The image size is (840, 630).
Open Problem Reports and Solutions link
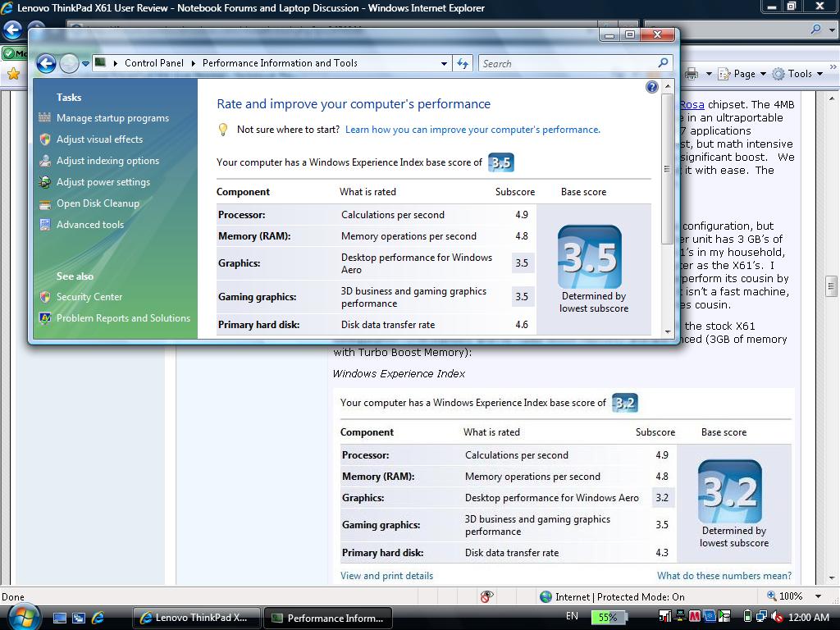[x=123, y=318]
